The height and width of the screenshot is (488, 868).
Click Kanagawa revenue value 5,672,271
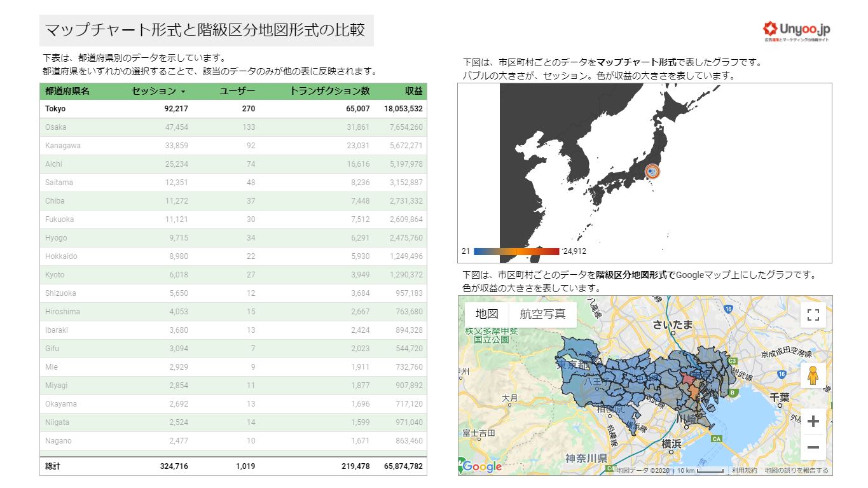point(406,146)
